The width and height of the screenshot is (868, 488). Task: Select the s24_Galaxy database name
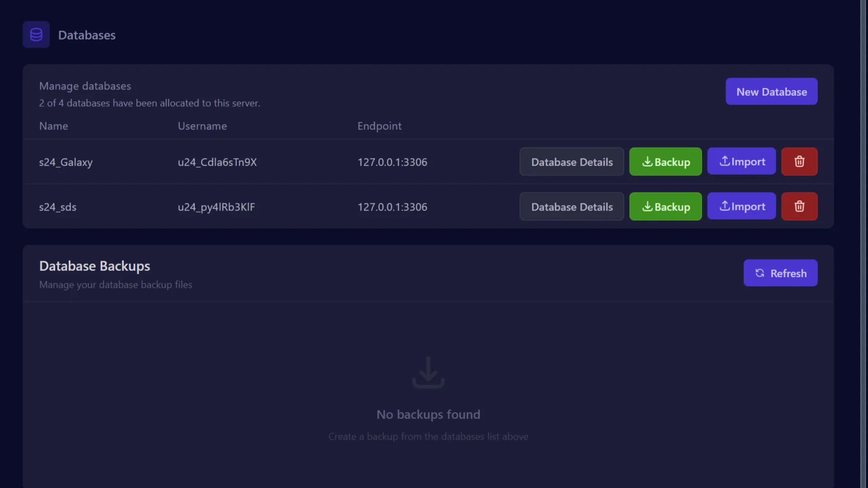[66, 162]
